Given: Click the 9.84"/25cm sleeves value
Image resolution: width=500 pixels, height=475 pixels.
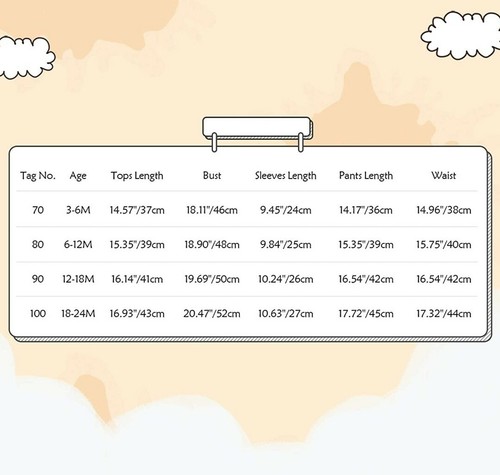Looking at the screenshot, I should click(x=286, y=245).
